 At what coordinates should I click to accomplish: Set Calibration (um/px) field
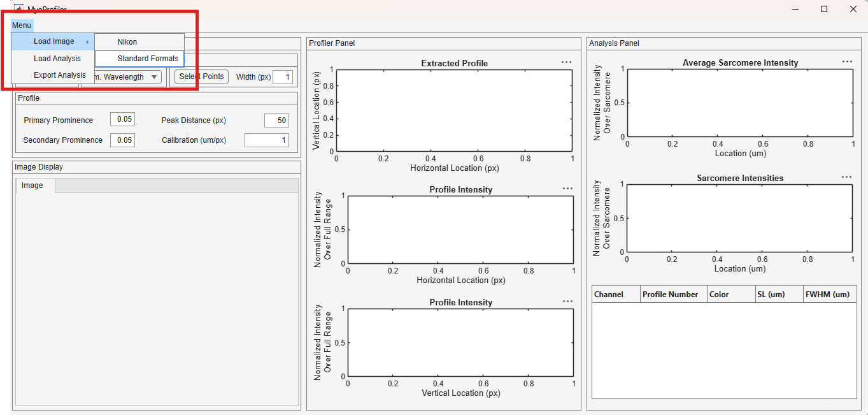click(x=267, y=140)
